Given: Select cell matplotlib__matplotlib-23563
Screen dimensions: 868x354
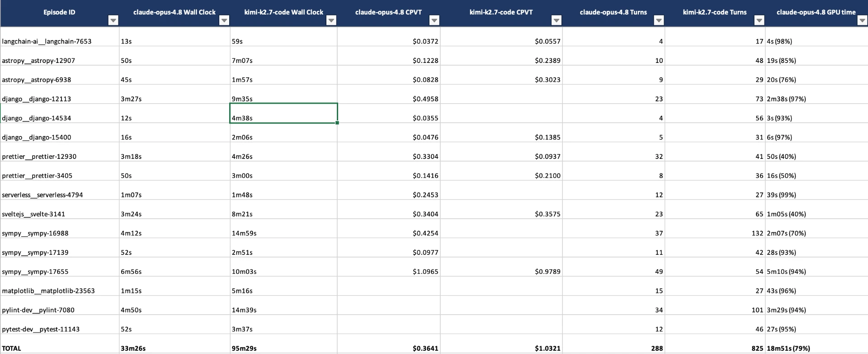Looking at the screenshot, I should 60,286.
